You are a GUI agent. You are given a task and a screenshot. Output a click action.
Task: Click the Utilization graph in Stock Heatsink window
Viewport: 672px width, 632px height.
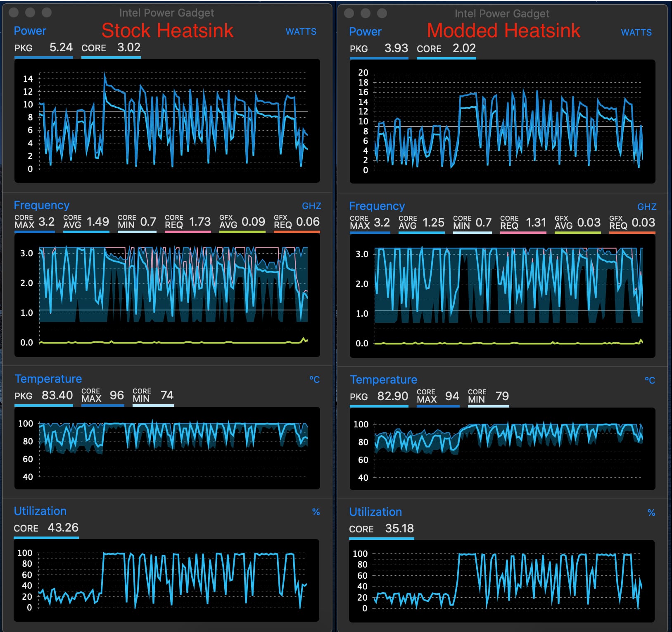coord(166,580)
